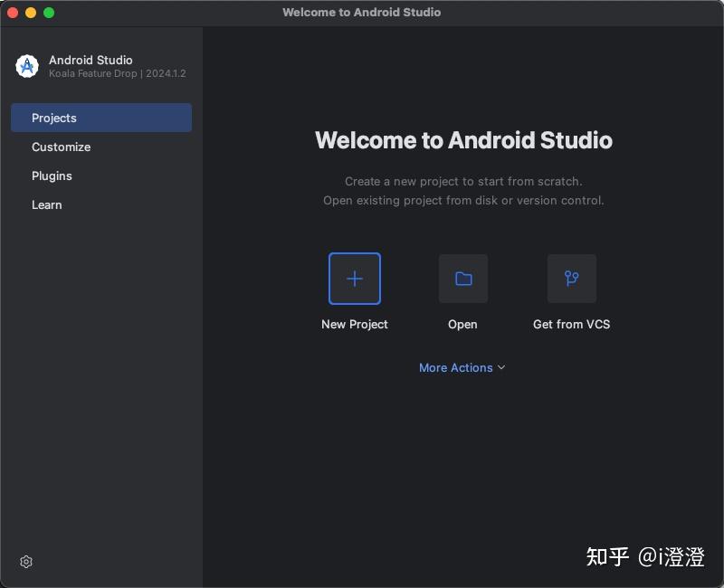Navigate to the Learn section
Viewport: 724px width, 588px height.
(46, 204)
